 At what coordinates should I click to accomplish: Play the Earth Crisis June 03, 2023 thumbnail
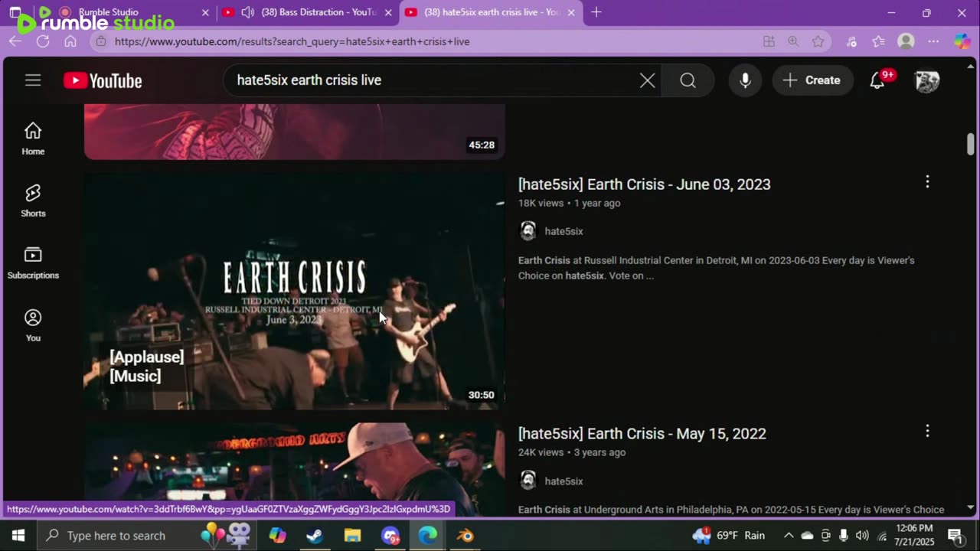pyautogui.click(x=294, y=292)
